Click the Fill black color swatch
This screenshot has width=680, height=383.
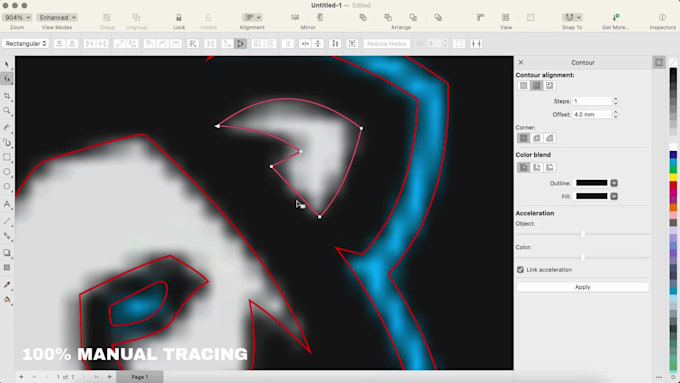pos(592,196)
